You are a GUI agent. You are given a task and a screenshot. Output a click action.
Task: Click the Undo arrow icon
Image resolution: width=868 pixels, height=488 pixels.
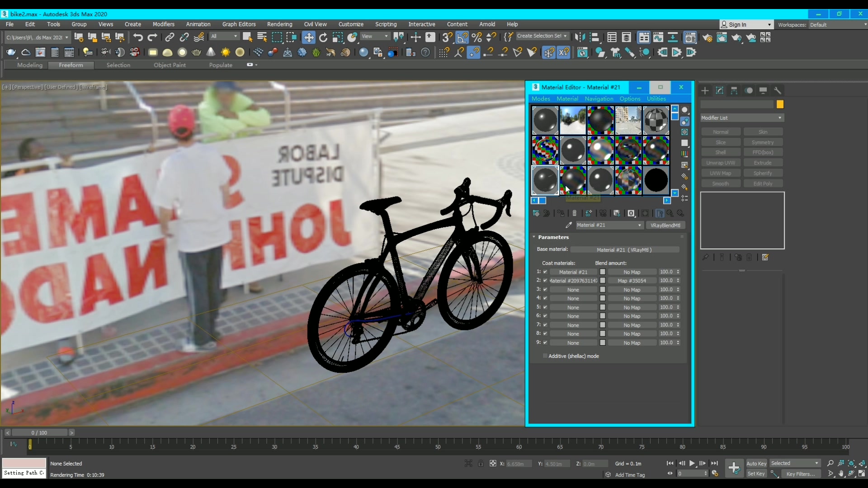click(x=138, y=38)
